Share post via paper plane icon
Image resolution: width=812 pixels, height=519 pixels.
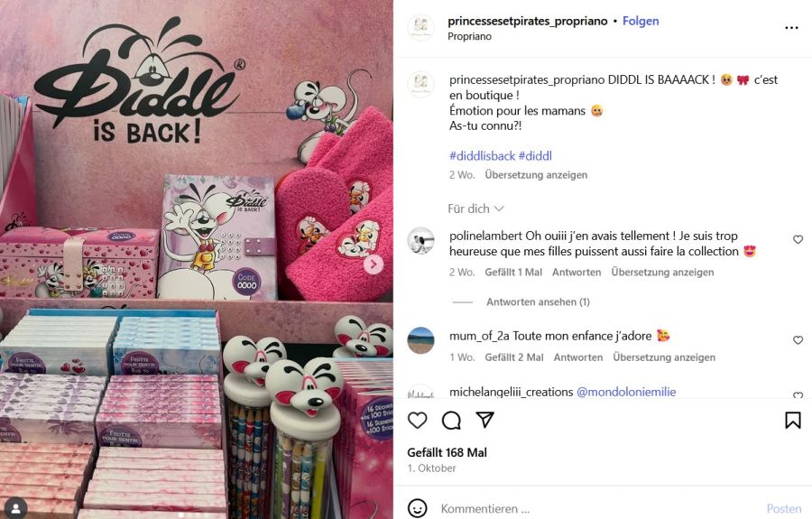484,420
